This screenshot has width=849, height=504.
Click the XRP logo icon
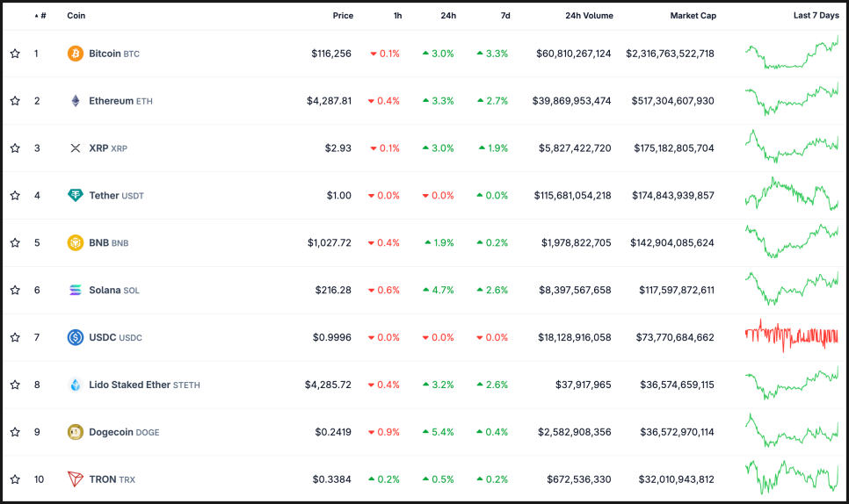pyautogui.click(x=76, y=148)
